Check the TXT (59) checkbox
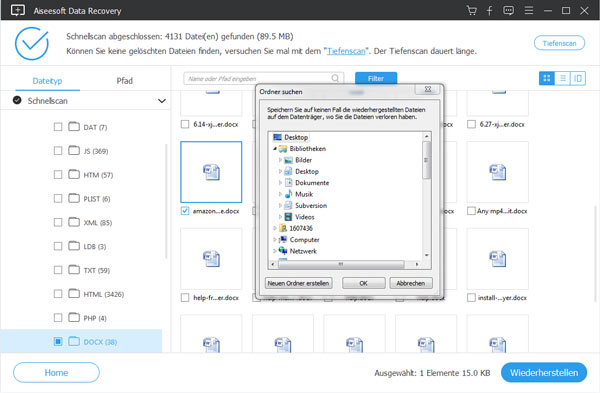Viewport: 600px width, 393px height. coord(58,270)
